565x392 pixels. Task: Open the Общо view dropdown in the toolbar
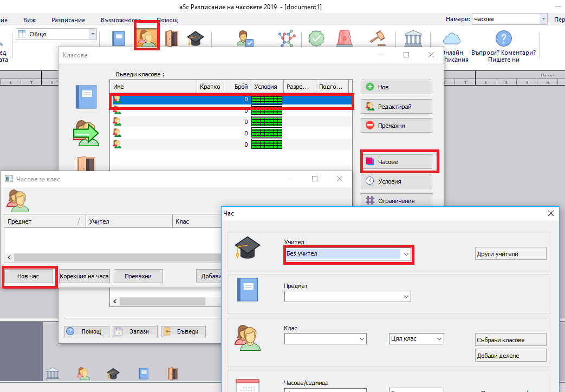pos(93,34)
